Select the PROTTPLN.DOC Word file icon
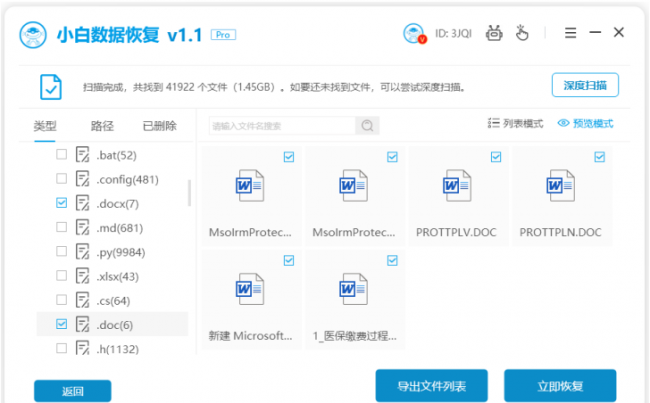Viewport: 650px width, 403px height. [560, 185]
